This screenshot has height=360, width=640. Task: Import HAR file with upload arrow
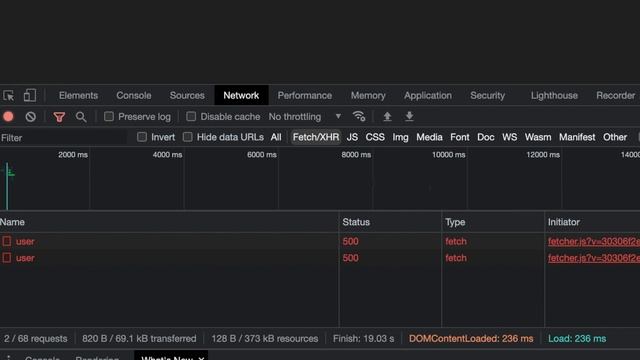387,117
